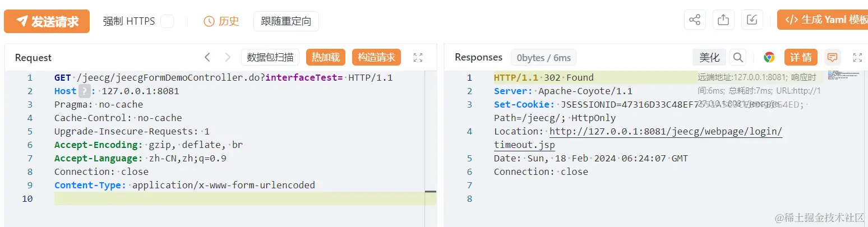Click the Accept-Encoding header line

click(149, 145)
